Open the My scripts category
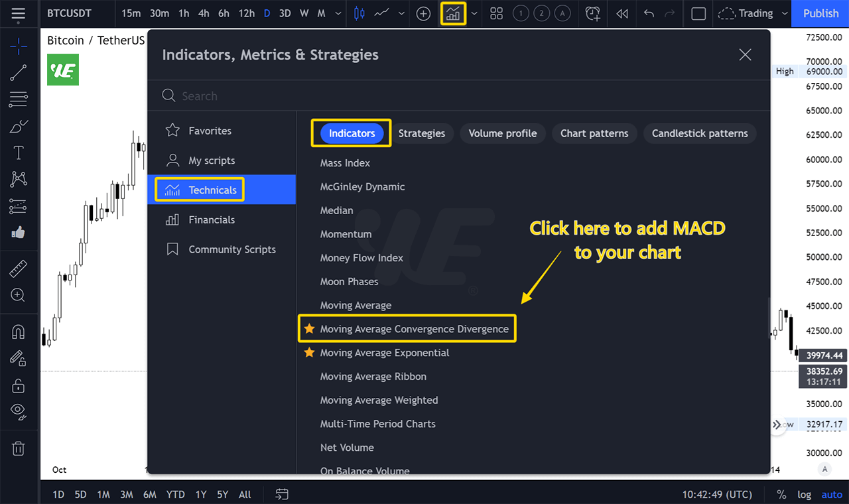 point(222,160)
